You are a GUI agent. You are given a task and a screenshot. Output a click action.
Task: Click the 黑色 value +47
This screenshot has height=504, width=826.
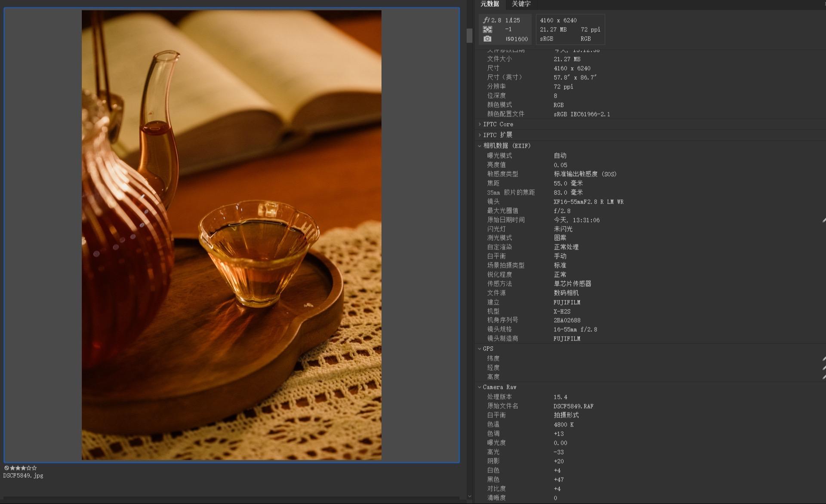[558, 480]
